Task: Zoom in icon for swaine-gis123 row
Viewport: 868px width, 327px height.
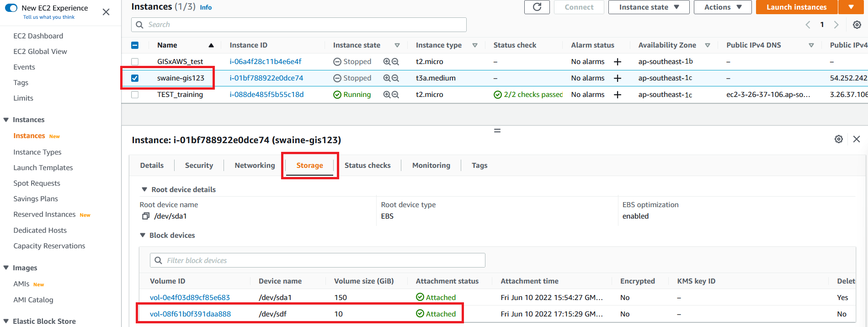Action: (387, 78)
